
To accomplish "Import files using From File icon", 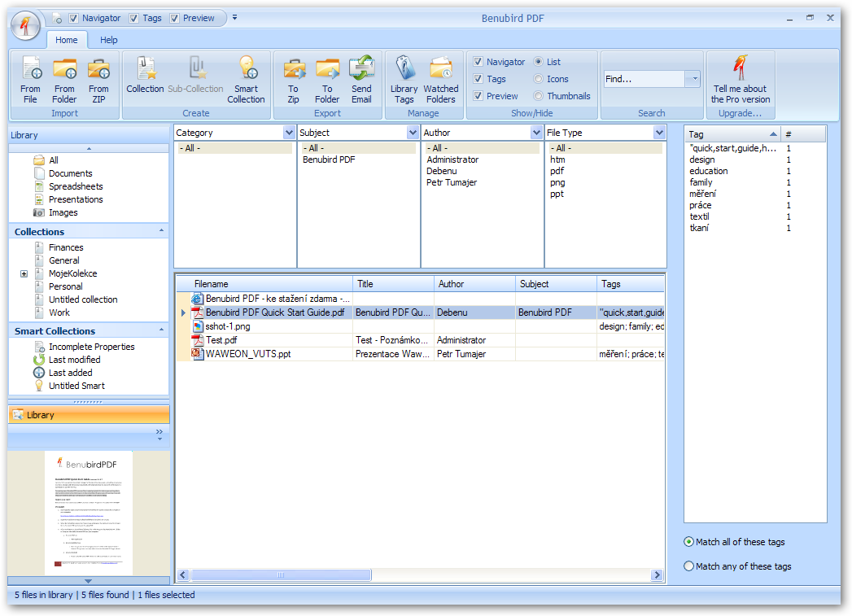I will [30, 80].
